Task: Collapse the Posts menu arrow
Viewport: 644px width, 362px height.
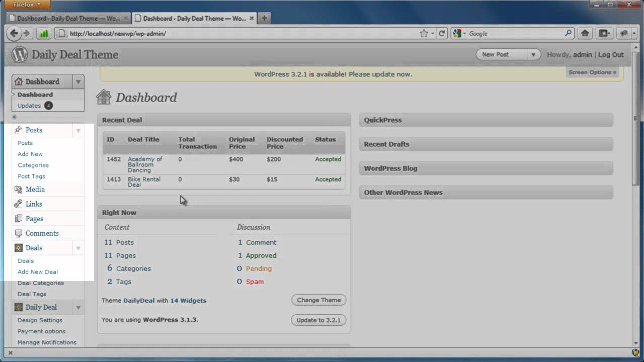Action: coord(78,130)
